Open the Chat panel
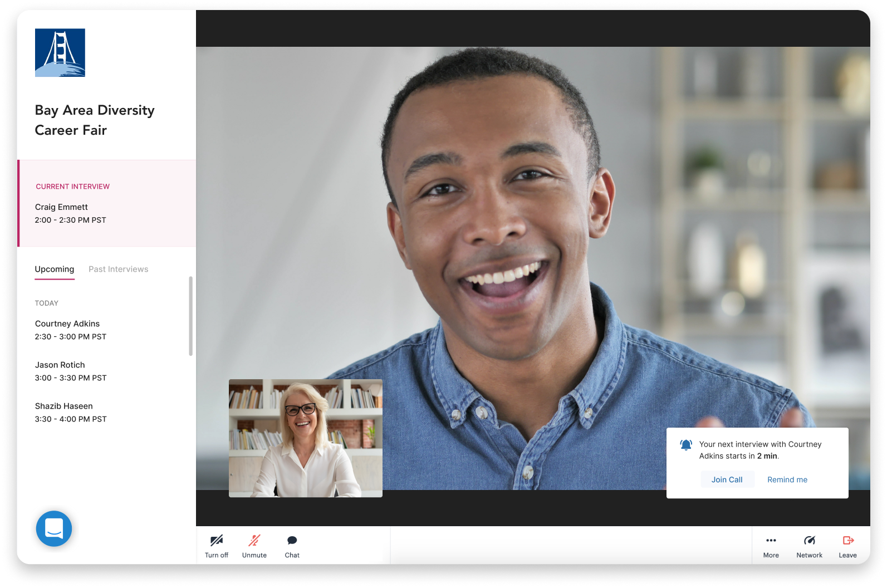887x588 pixels. 292,546
